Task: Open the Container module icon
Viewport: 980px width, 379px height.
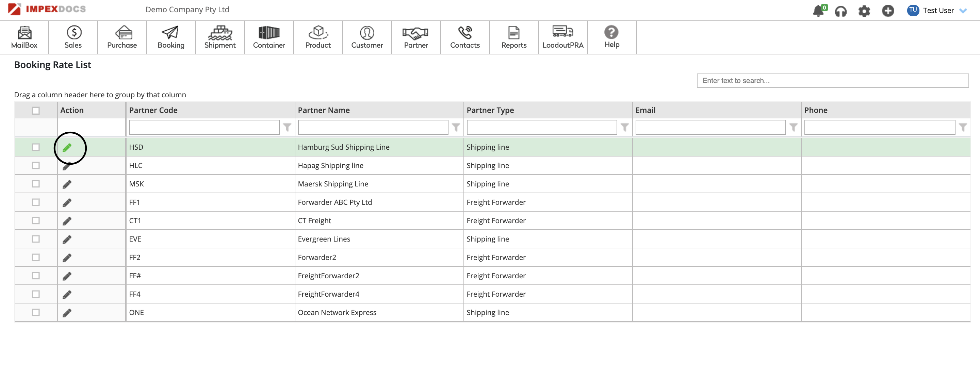Action: click(x=268, y=37)
